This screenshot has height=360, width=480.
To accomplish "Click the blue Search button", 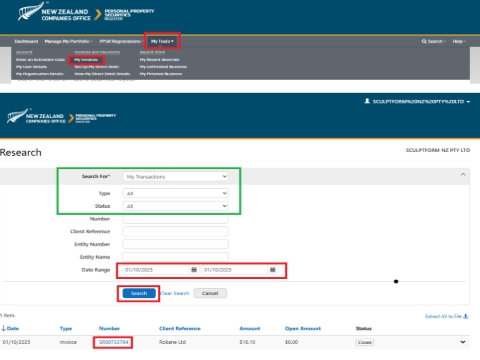I will click(x=139, y=293).
